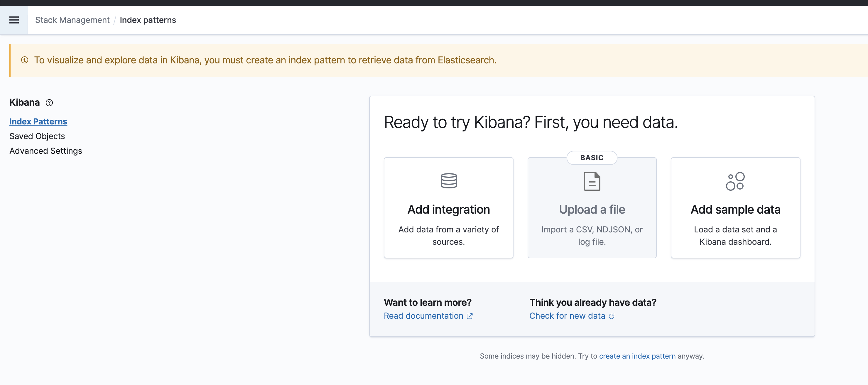The image size is (868, 385).
Task: Click external-link icon beside Read documentation
Action: pos(470,316)
